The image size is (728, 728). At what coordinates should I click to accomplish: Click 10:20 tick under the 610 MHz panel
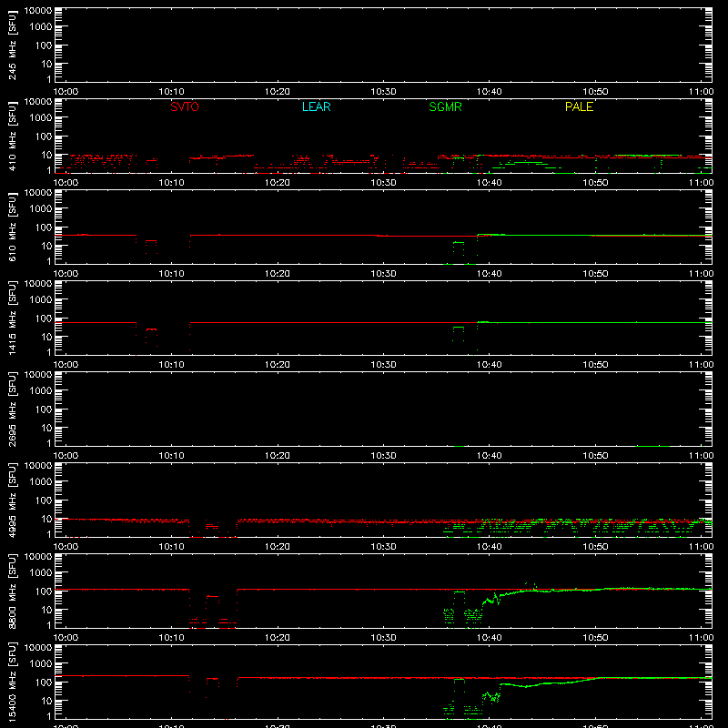(278, 274)
